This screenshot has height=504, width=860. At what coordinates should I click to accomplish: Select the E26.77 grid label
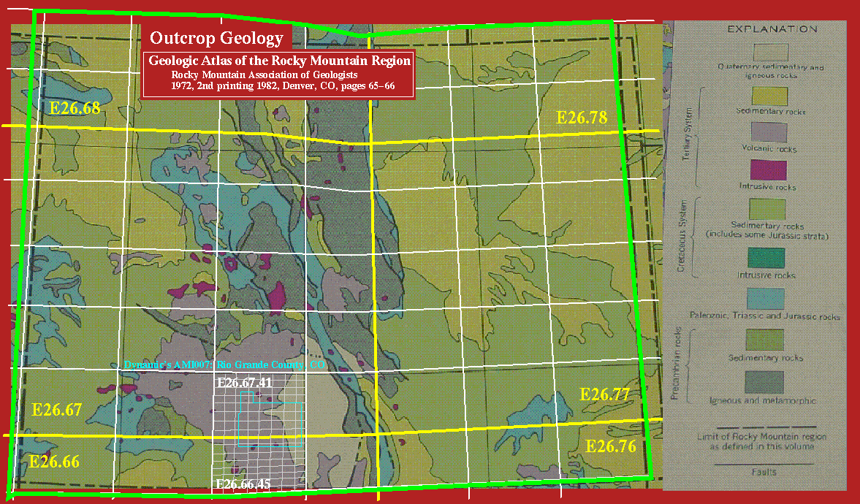click(604, 395)
